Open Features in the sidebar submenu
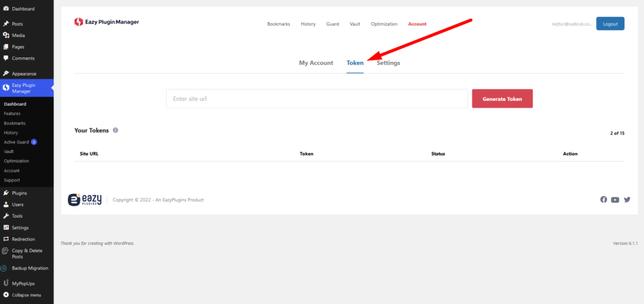 pos(12,113)
